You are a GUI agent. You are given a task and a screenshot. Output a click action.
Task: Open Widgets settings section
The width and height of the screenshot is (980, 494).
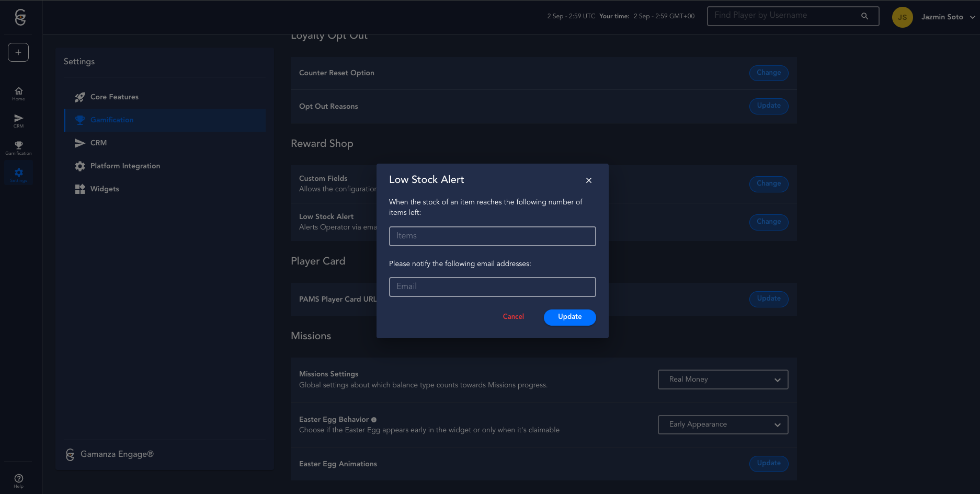pyautogui.click(x=105, y=189)
